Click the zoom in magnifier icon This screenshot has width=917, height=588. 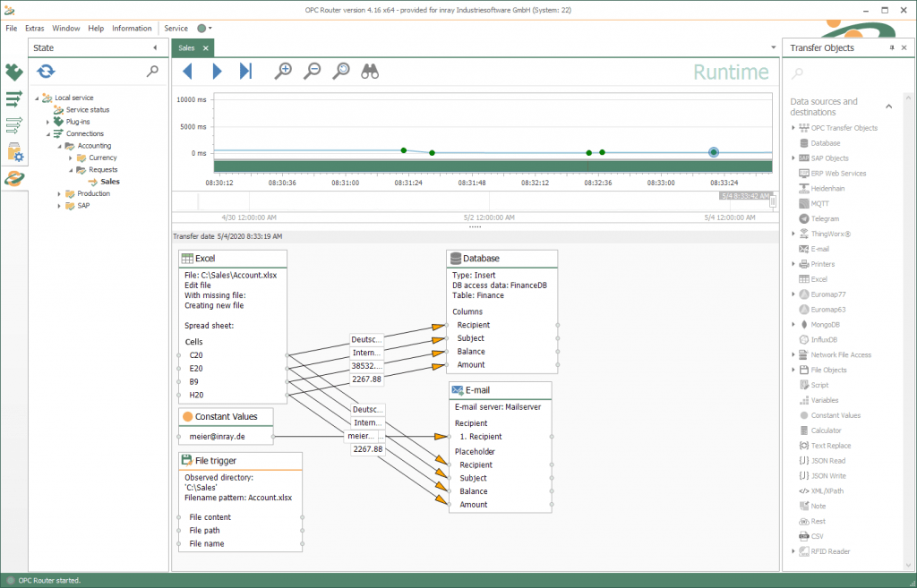click(x=283, y=72)
